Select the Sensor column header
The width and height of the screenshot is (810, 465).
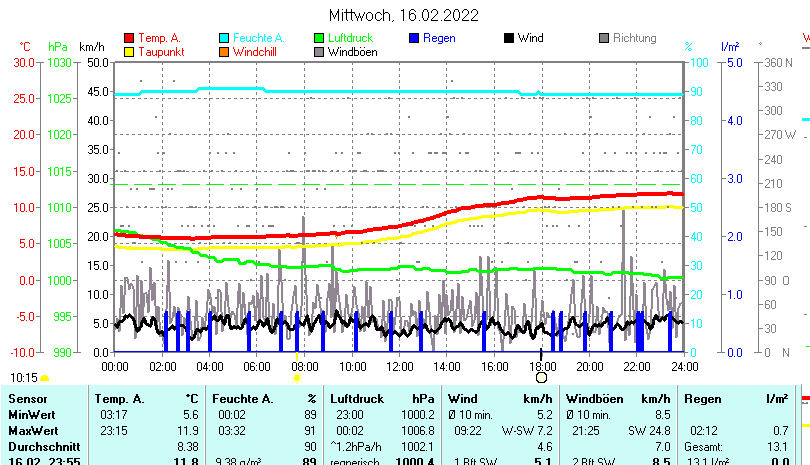[27, 399]
